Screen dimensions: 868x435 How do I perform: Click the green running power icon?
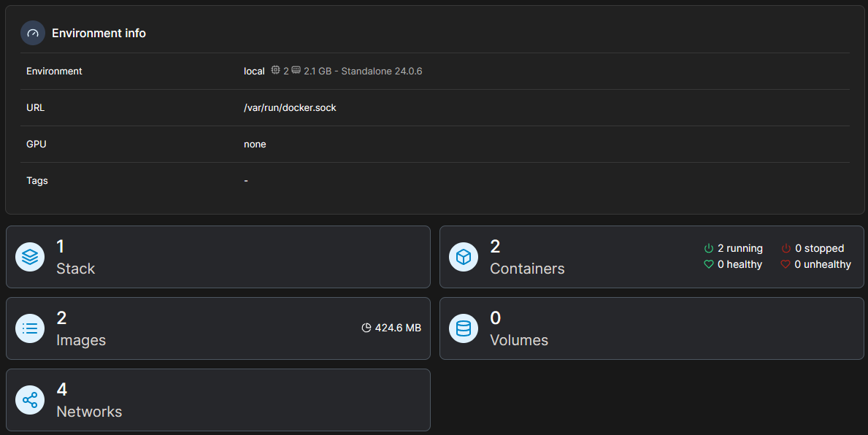708,248
